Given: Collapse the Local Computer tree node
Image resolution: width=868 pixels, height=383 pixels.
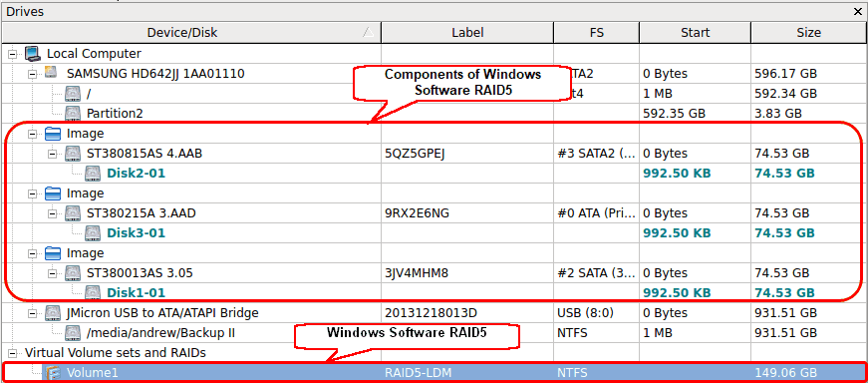Looking at the screenshot, I should pyautogui.click(x=13, y=54).
